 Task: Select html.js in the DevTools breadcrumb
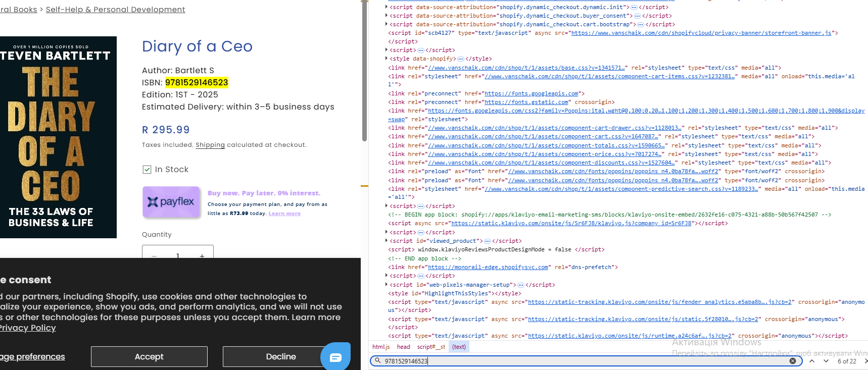[x=381, y=347]
